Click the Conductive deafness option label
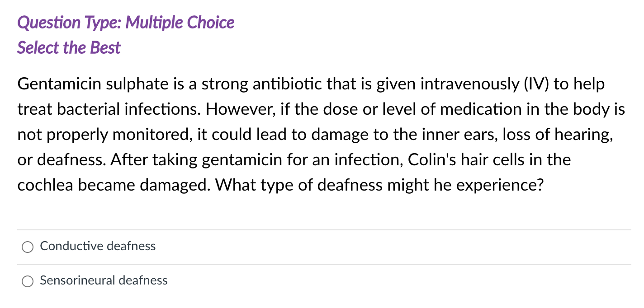 click(x=97, y=246)
